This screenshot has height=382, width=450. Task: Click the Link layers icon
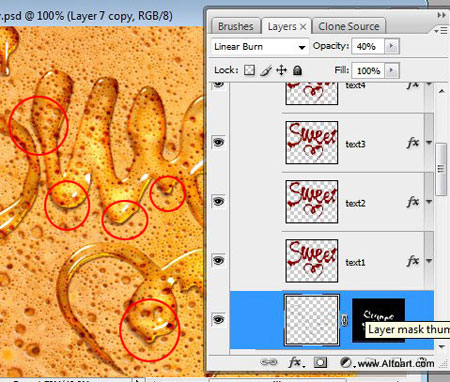pos(269,362)
